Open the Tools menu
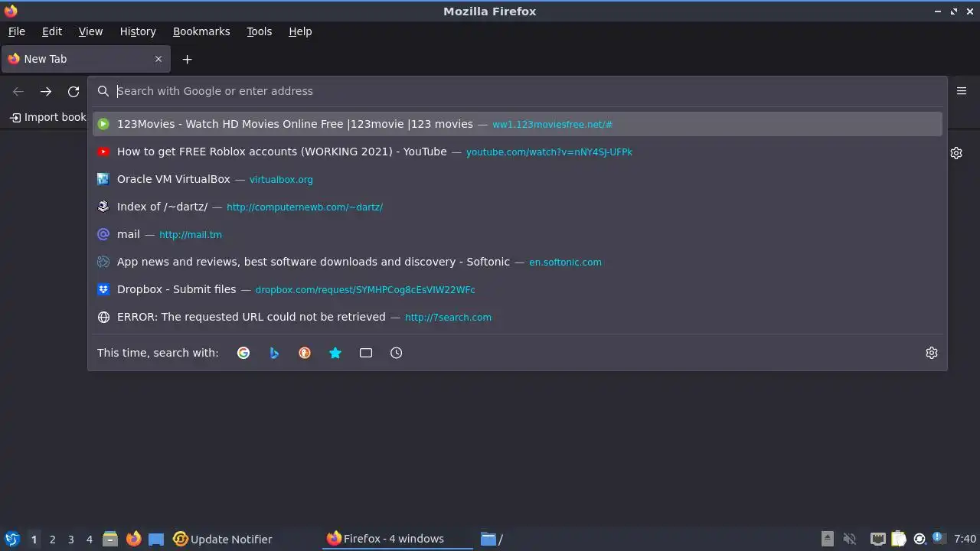980x551 pixels. 259,31
